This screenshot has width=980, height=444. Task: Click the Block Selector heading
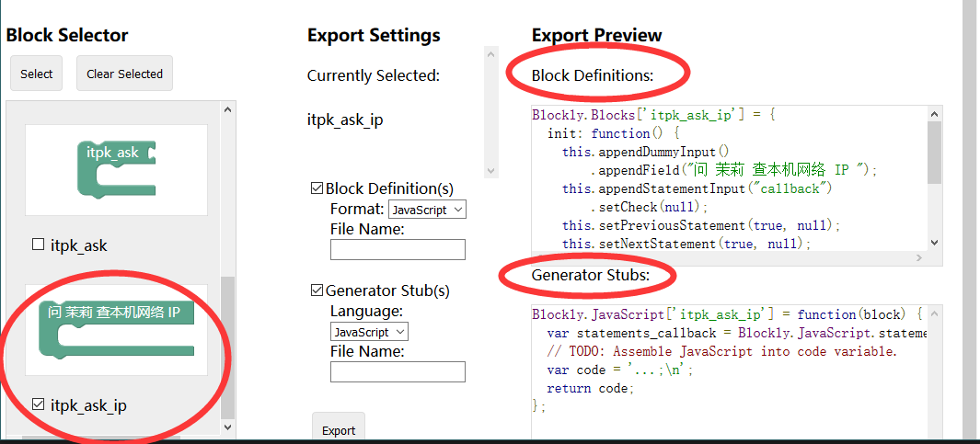click(x=67, y=35)
